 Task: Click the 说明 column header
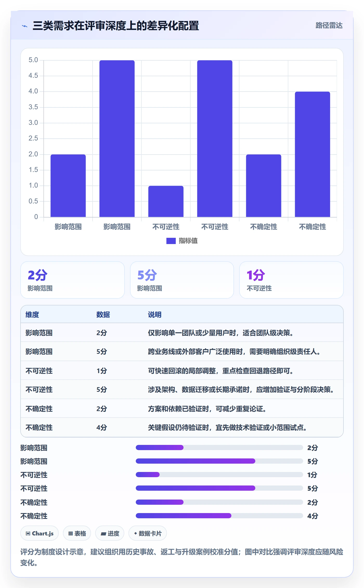[155, 315]
